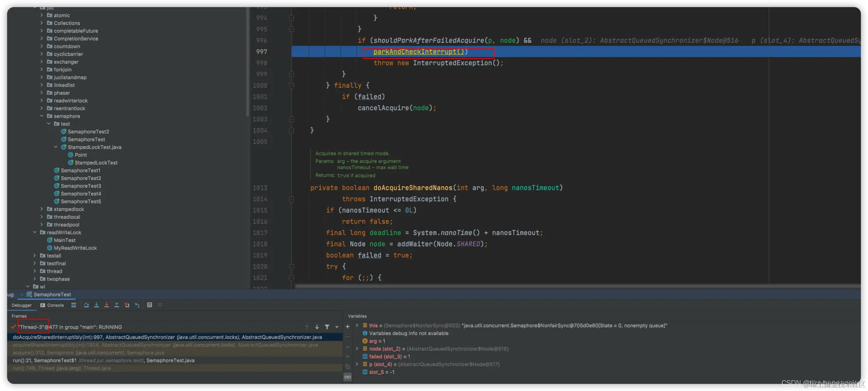
Task: Switch to the Console tab
Action: tap(52, 305)
